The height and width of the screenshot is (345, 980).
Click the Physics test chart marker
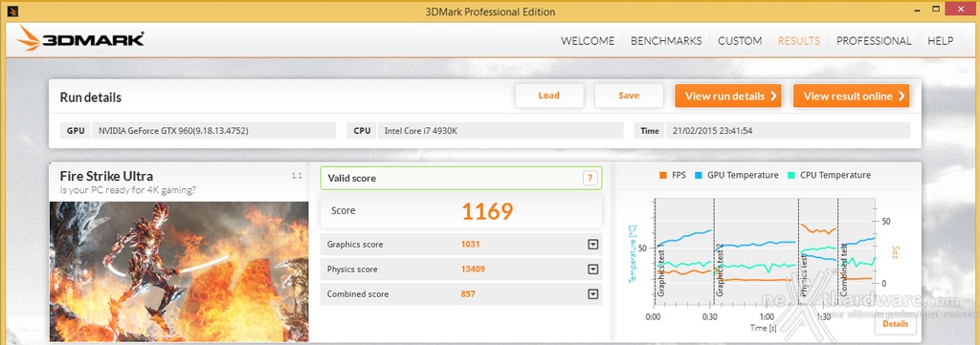804,274
